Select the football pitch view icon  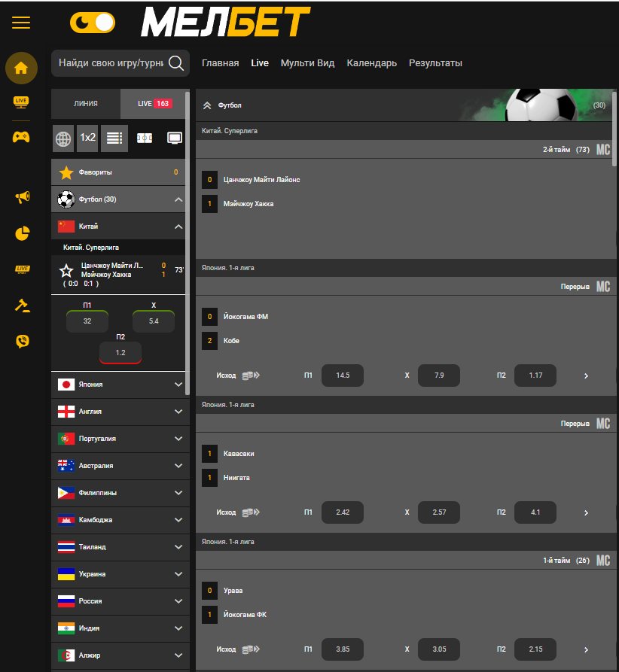[144, 138]
